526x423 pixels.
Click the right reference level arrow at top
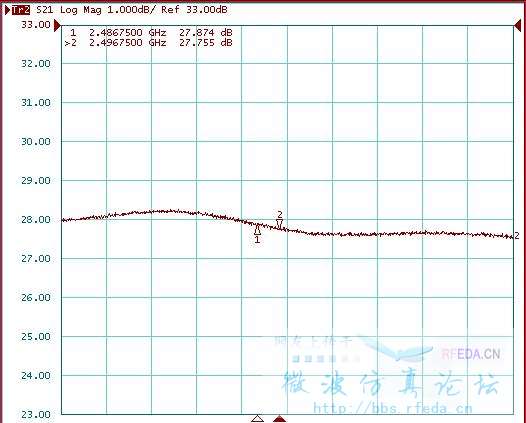point(518,25)
